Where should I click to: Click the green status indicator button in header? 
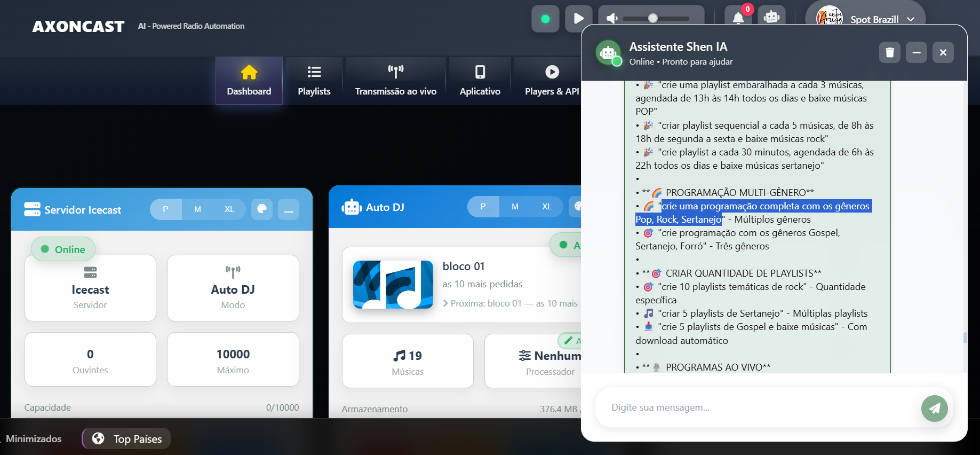tap(545, 19)
